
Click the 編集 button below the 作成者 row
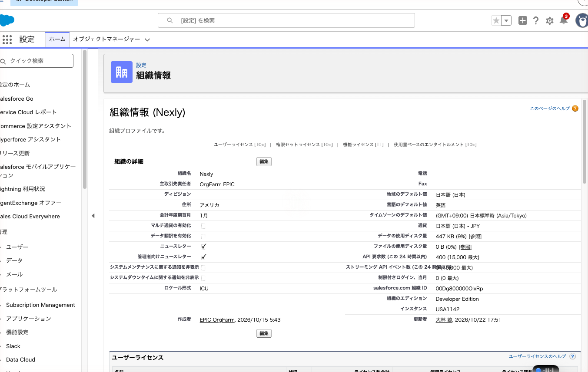tap(264, 333)
